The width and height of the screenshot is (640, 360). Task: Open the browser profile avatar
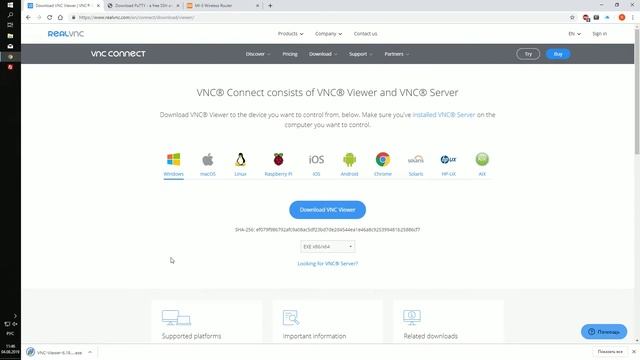pos(622,18)
